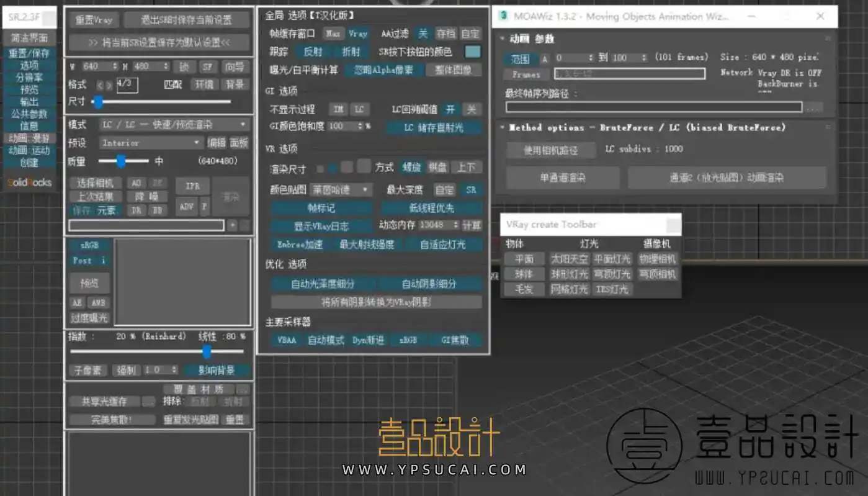Click the MOAWiz window title icon
This screenshot has width=868, height=496.
(x=503, y=17)
